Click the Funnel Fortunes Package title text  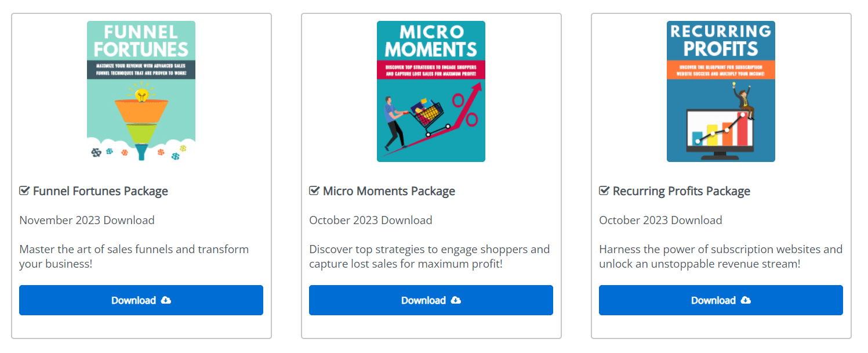pyautogui.click(x=100, y=191)
